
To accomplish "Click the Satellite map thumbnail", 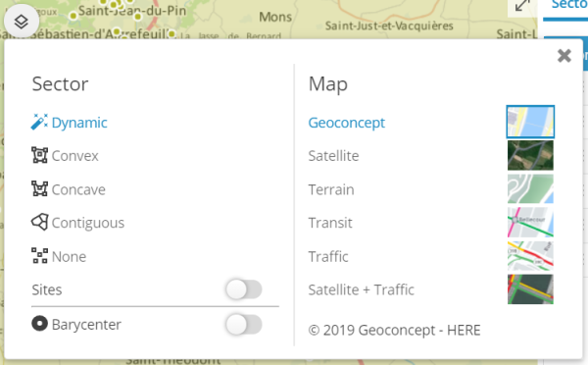I will tap(530, 155).
